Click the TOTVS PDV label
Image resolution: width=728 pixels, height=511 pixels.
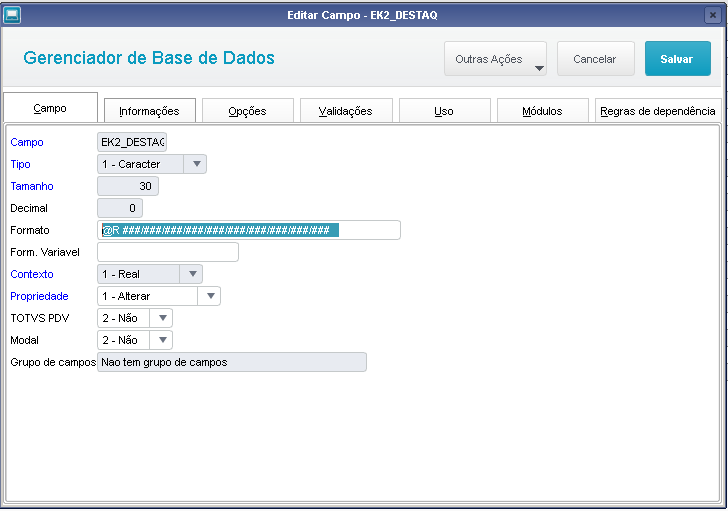(39, 318)
